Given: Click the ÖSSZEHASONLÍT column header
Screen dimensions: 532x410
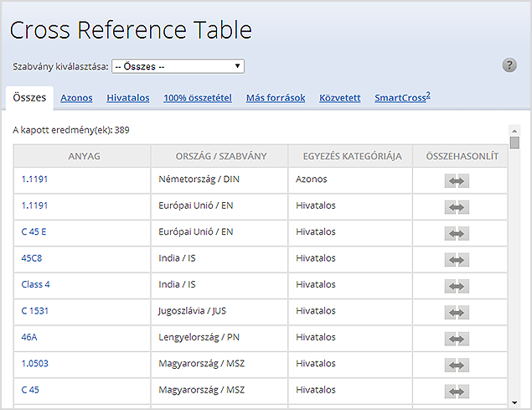Looking at the screenshot, I should coord(460,156).
